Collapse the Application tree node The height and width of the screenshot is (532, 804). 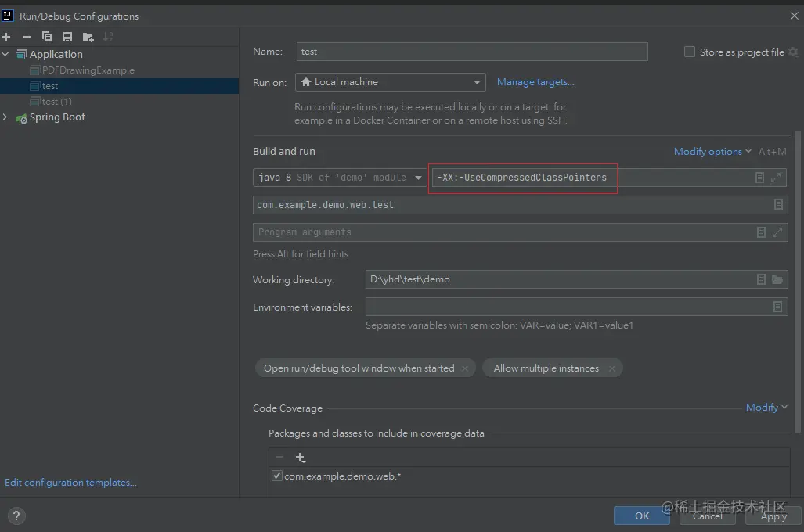5,54
